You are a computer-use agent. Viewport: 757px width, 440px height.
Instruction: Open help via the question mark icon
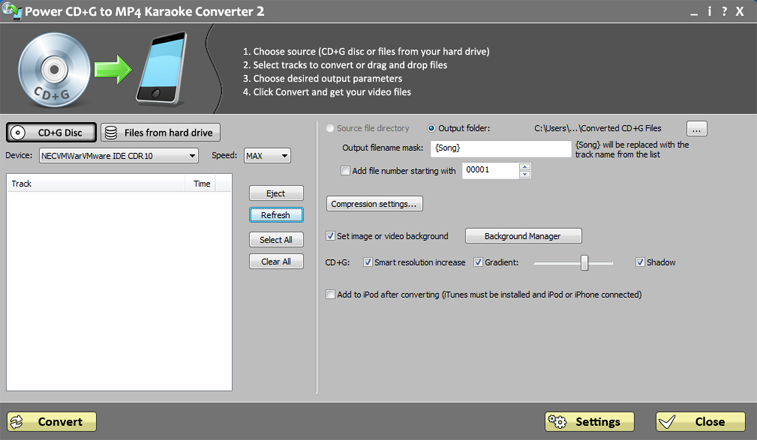[x=724, y=11]
